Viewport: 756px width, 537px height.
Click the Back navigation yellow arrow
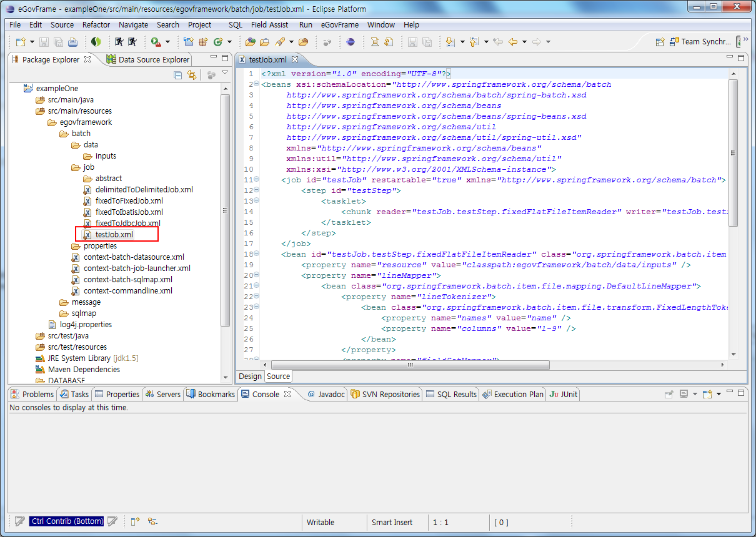513,42
